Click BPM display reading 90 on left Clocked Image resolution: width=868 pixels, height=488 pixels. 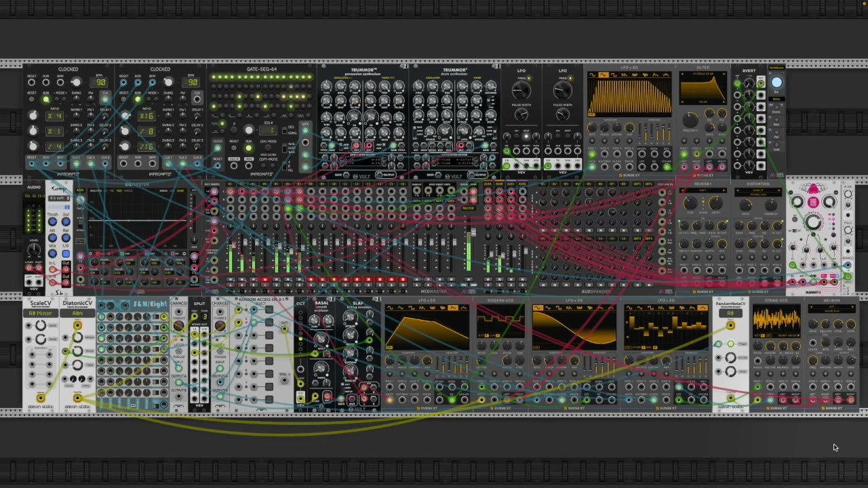click(99, 83)
